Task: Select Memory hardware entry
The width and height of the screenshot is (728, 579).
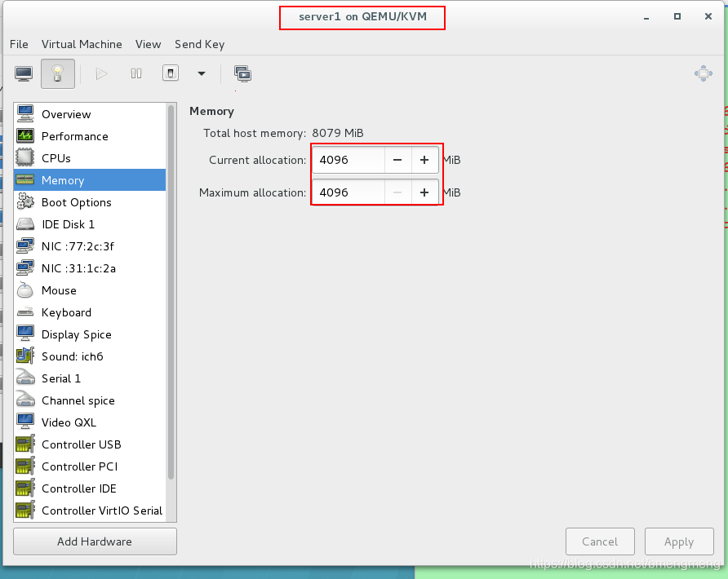Action: [x=90, y=180]
